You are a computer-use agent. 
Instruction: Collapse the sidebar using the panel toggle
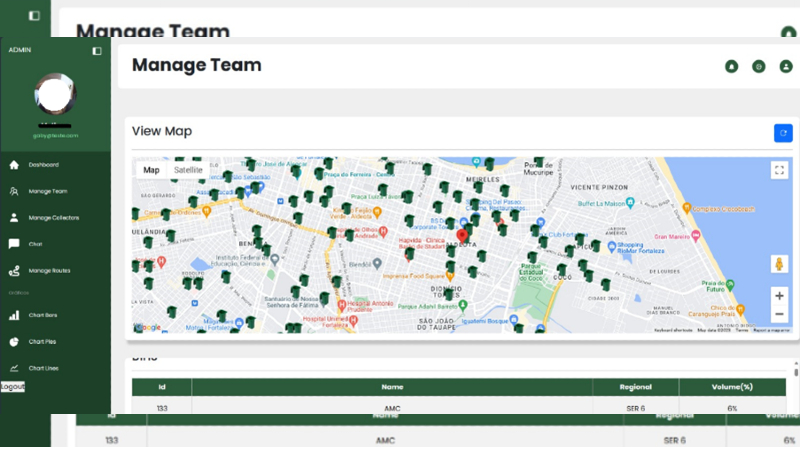(97, 50)
